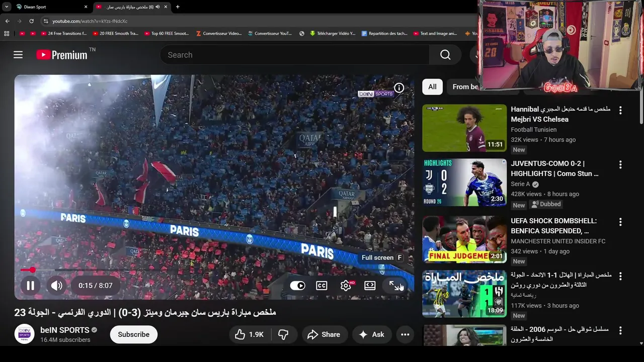Click the Dubbed badge on Juventus video
Screen dimensions: 644x362
click(546, 204)
